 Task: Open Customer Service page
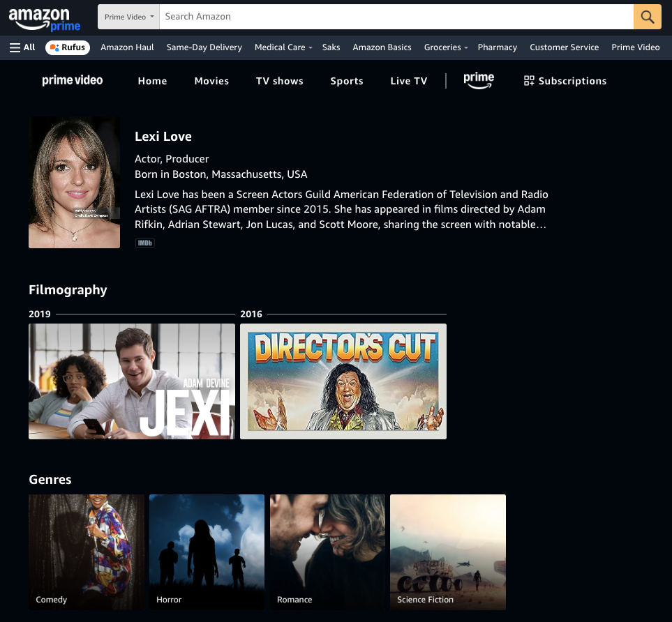564,47
